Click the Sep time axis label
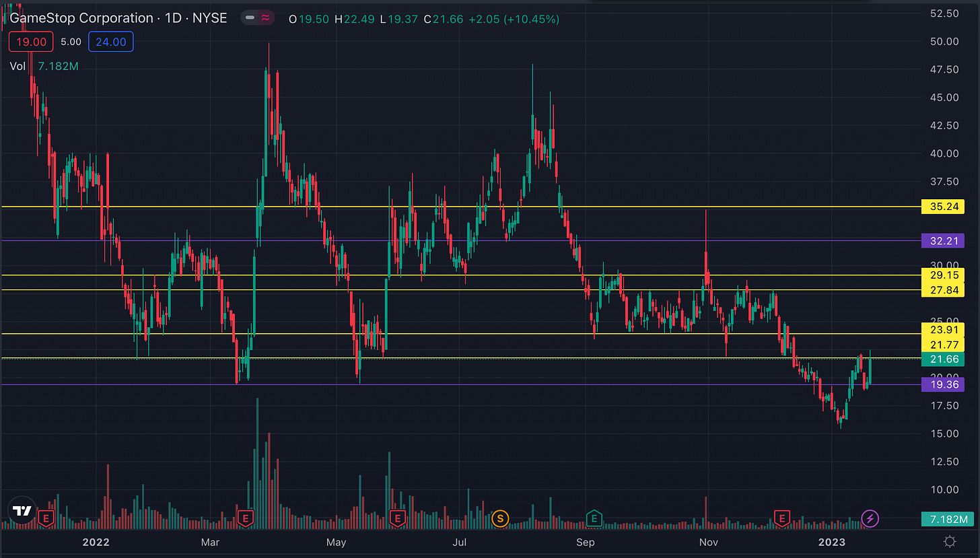 (586, 541)
